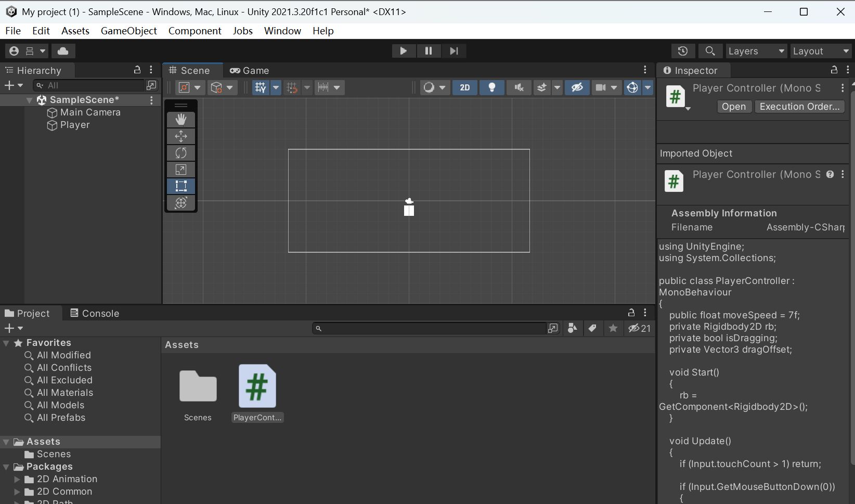This screenshot has height=504, width=855.
Task: Expand the 2D Animation package folder
Action: pos(17,479)
